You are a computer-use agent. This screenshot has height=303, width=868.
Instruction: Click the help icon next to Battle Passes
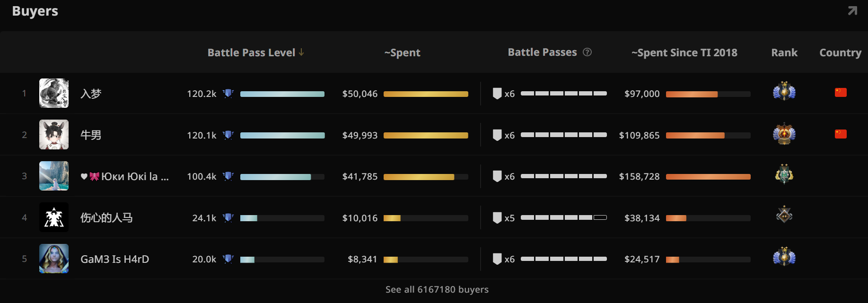coord(587,52)
